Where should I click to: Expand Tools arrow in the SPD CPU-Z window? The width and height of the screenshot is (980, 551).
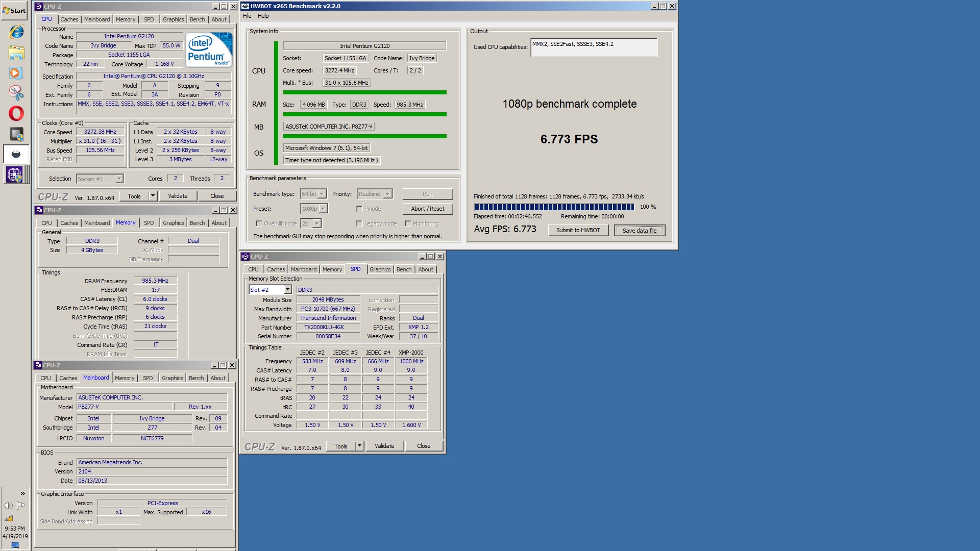point(359,446)
